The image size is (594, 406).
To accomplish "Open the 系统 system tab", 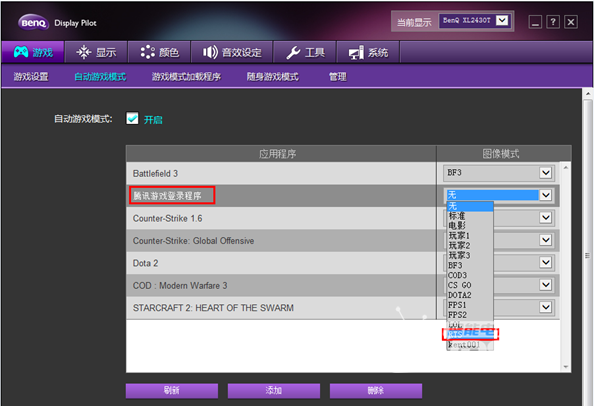I will tap(368, 52).
